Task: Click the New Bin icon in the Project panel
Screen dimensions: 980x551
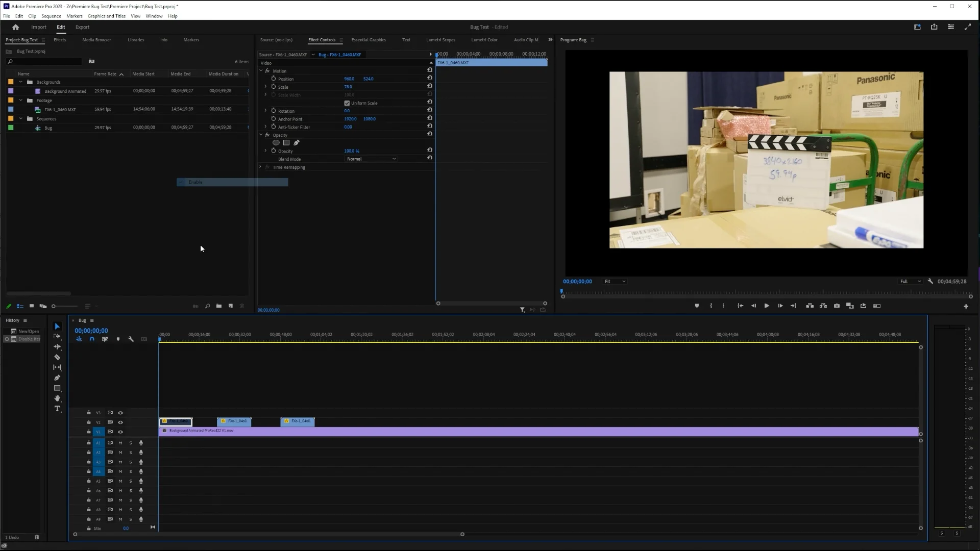Action: click(x=219, y=306)
